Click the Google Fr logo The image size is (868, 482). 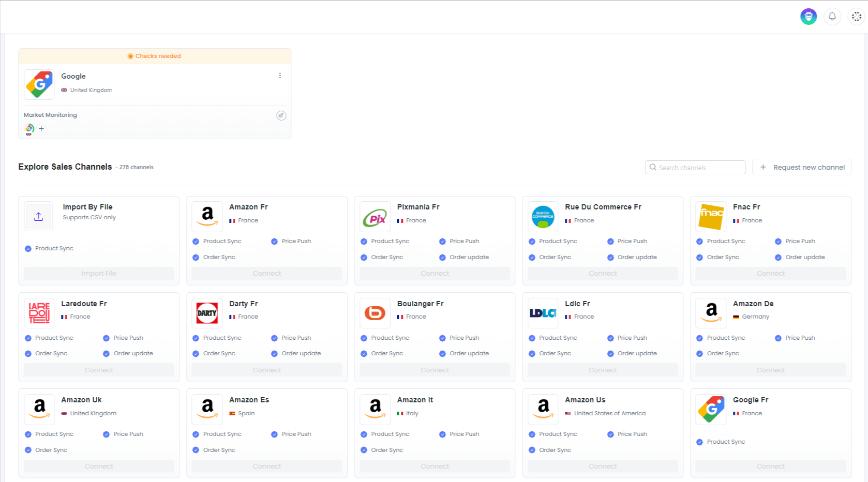coord(711,409)
